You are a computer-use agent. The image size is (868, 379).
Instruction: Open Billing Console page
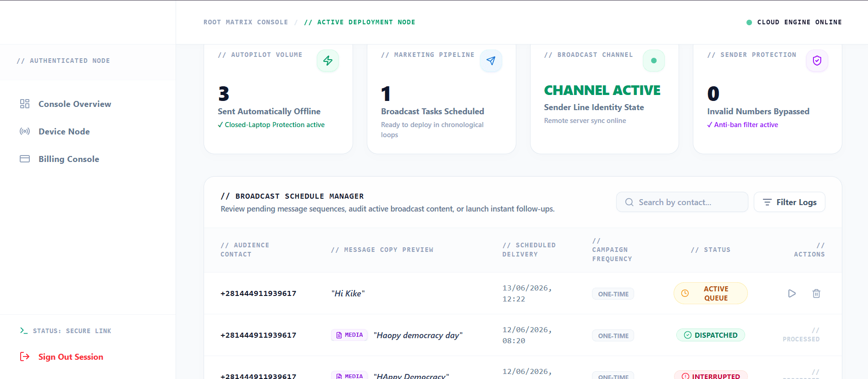(69, 159)
